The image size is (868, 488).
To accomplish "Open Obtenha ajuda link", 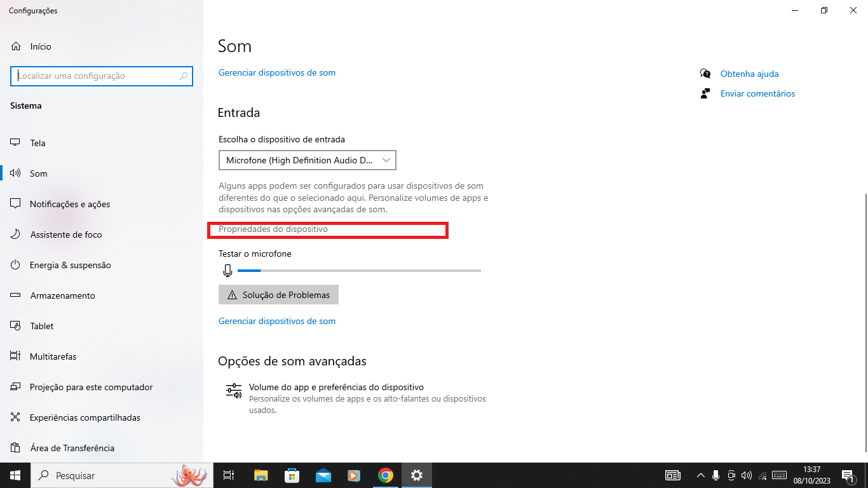I will (749, 74).
